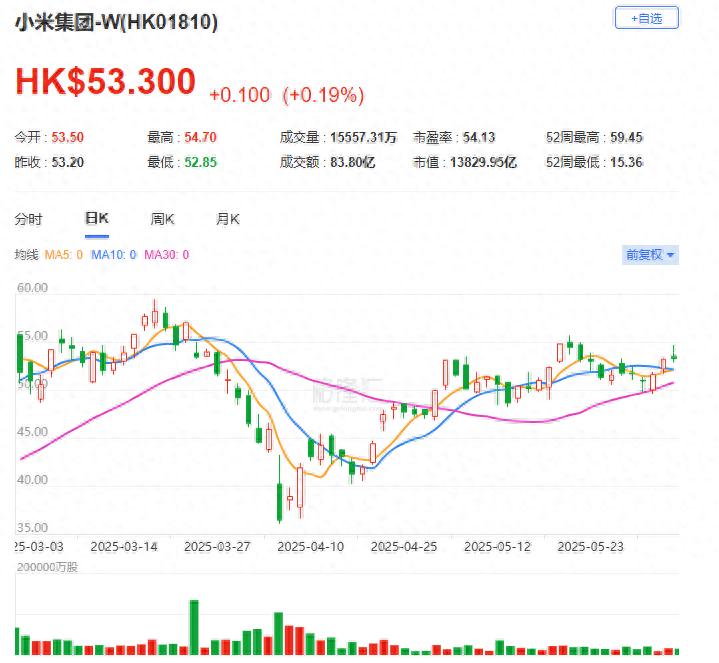The height and width of the screenshot is (663, 719).
Task: Click the 200000万股 volume axis label
Action: [47, 567]
